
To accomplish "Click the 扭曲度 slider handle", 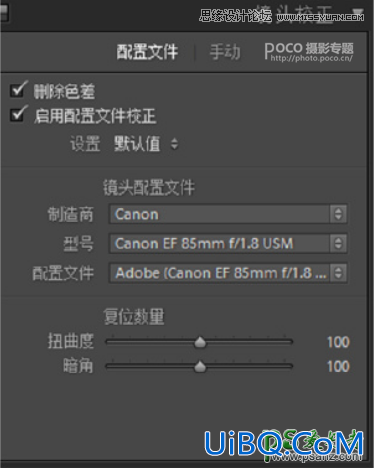I will pos(200,342).
